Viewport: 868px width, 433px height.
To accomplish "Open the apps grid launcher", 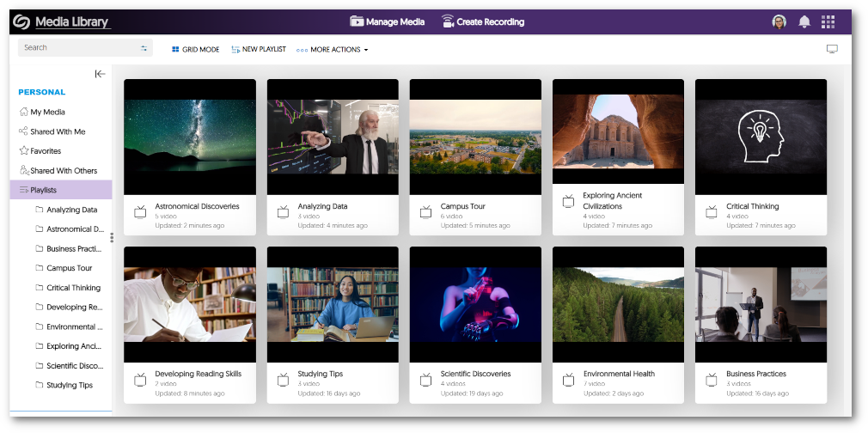I will 828,22.
